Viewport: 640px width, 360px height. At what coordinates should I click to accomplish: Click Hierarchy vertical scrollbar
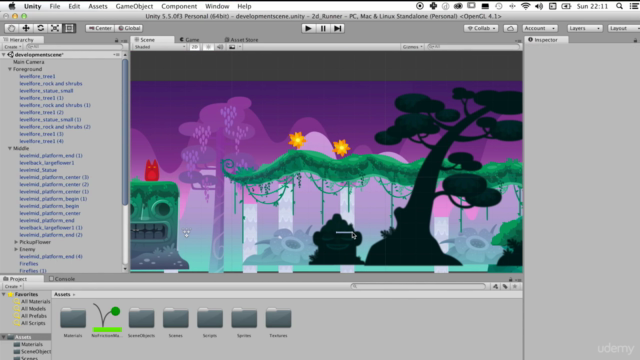[125, 133]
